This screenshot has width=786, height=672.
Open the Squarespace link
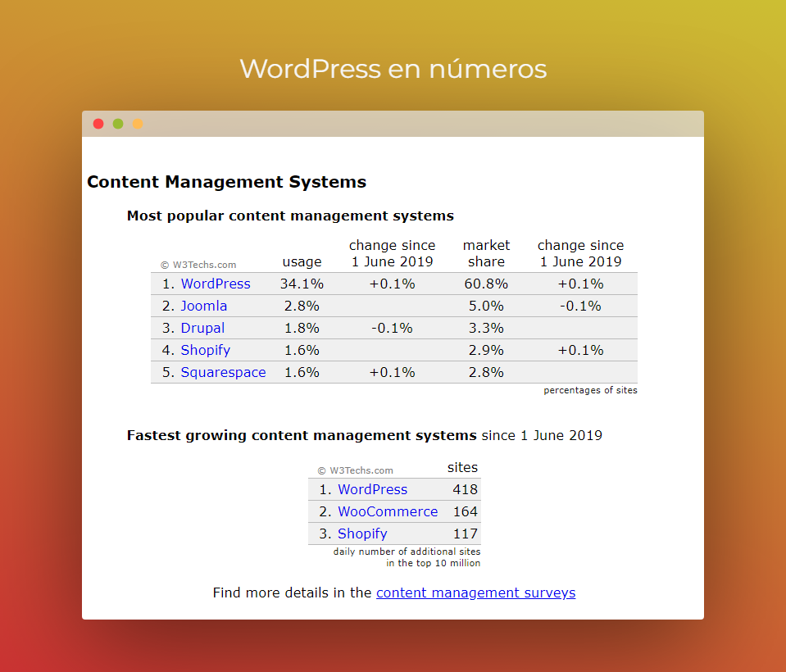tap(223, 372)
